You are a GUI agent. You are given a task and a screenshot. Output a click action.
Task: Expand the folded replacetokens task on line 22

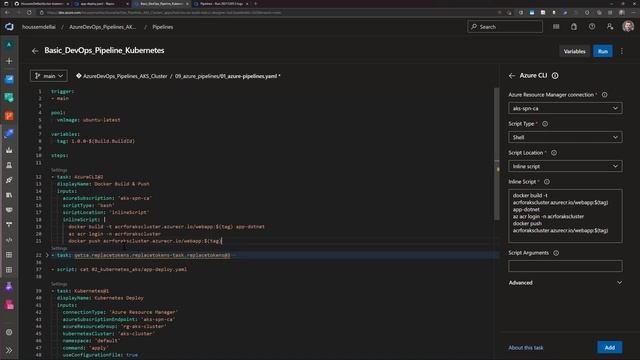[x=47, y=255]
